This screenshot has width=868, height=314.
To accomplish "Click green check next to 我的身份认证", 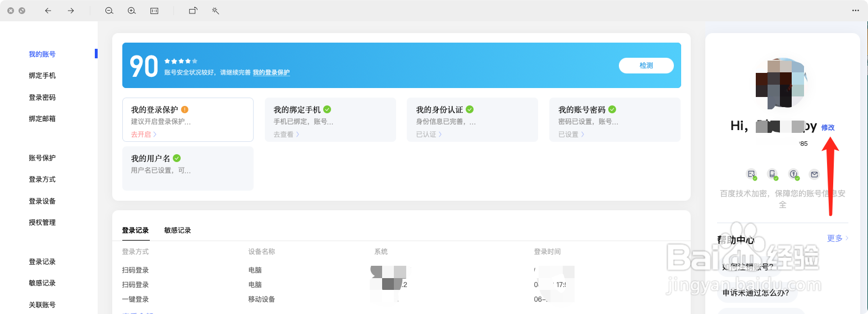I will pyautogui.click(x=470, y=109).
